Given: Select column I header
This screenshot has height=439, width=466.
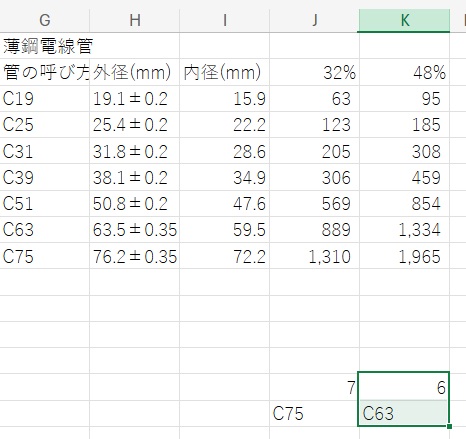Looking at the screenshot, I should (225, 20).
